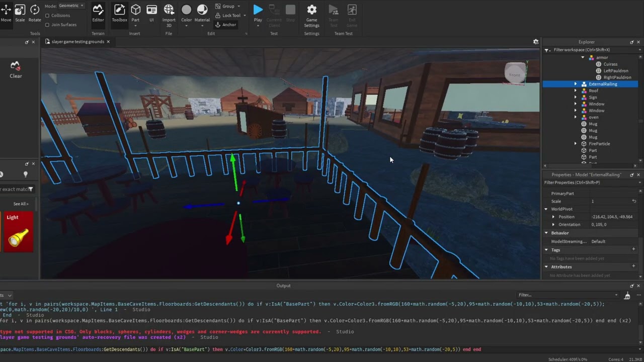The width and height of the screenshot is (644, 362).
Task: Open the Toolbox
Action: 119,12
